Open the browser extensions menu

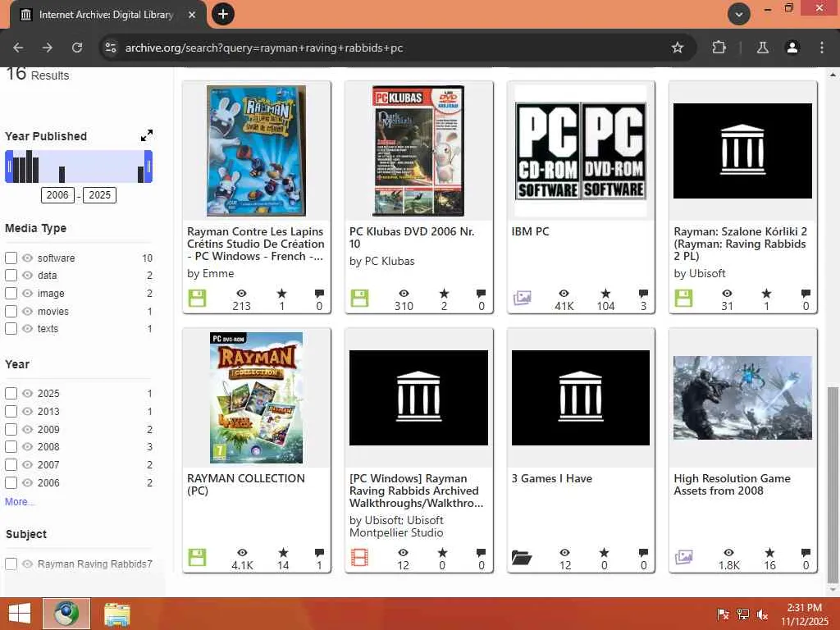(719, 48)
